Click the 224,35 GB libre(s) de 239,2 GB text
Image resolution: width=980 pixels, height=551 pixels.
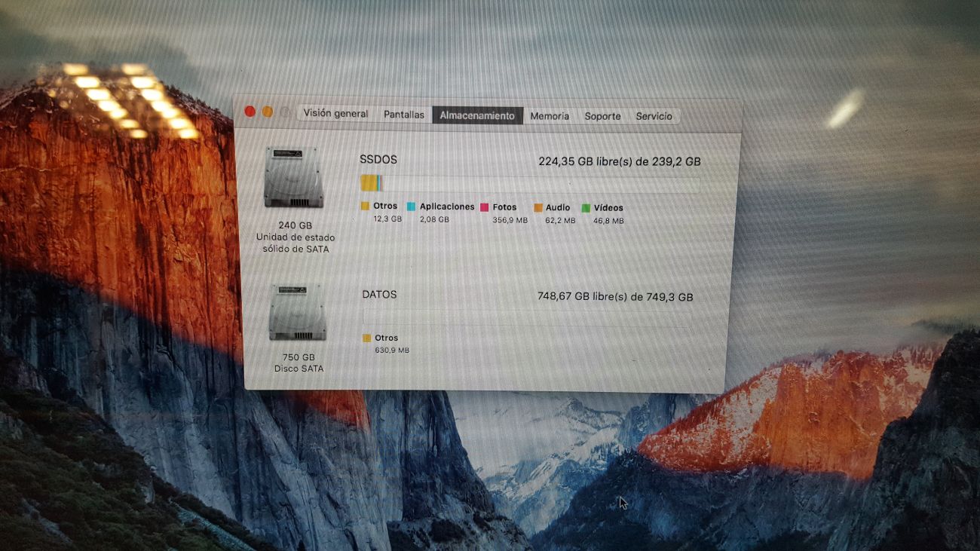620,161
